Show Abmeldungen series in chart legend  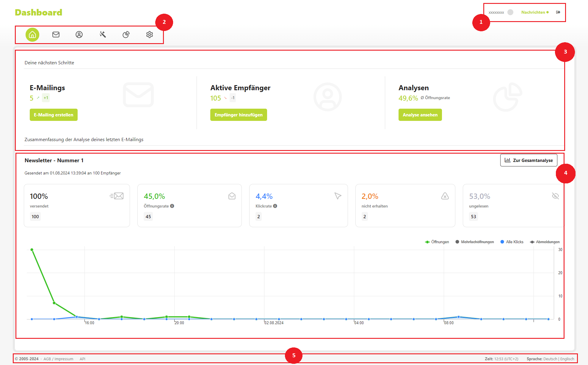coord(547,242)
